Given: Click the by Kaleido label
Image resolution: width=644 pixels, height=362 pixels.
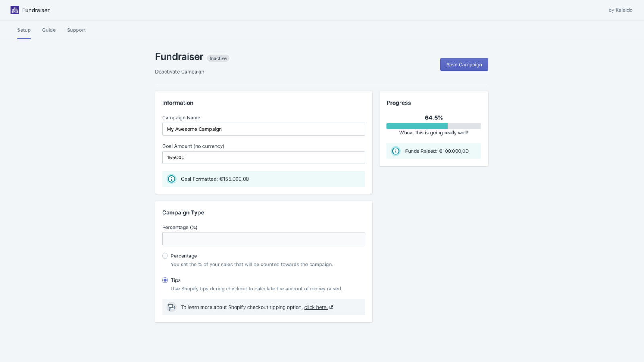Looking at the screenshot, I should [x=620, y=10].
